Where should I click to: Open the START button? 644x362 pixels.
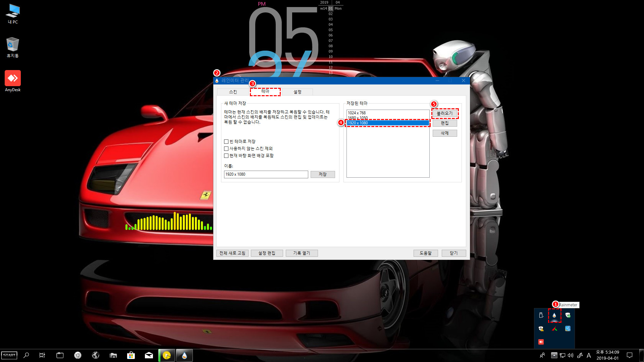coord(9,355)
